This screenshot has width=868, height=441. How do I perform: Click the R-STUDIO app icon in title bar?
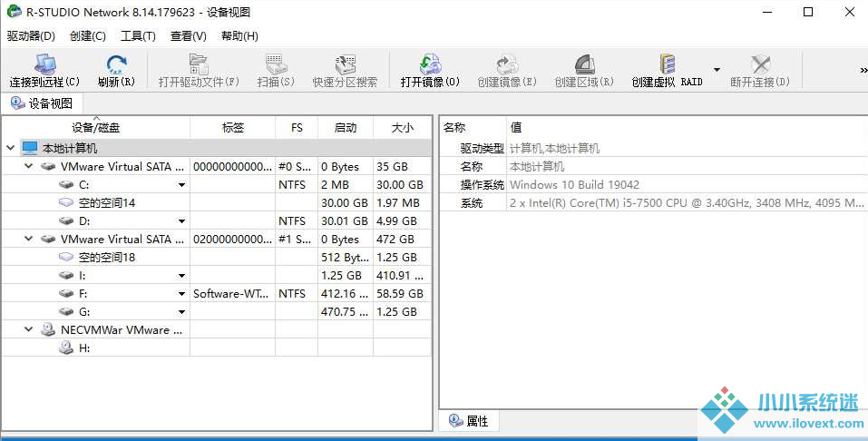point(14,12)
